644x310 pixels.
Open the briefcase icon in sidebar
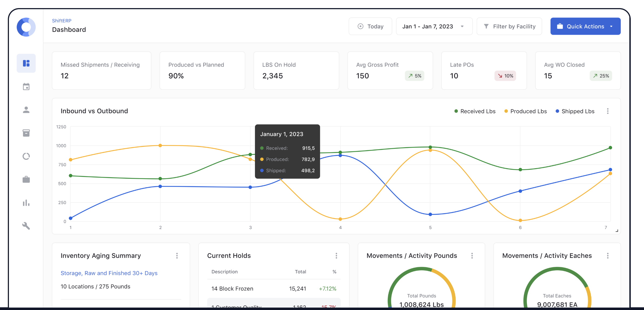click(26, 179)
